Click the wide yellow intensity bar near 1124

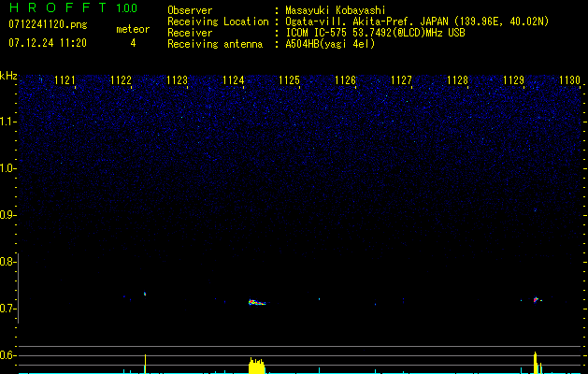pyautogui.click(x=257, y=366)
